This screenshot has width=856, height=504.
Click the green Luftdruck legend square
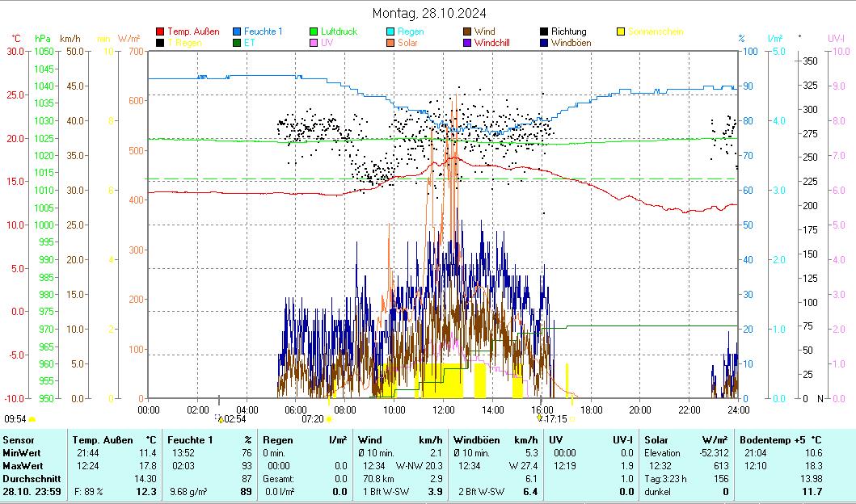[x=314, y=31]
